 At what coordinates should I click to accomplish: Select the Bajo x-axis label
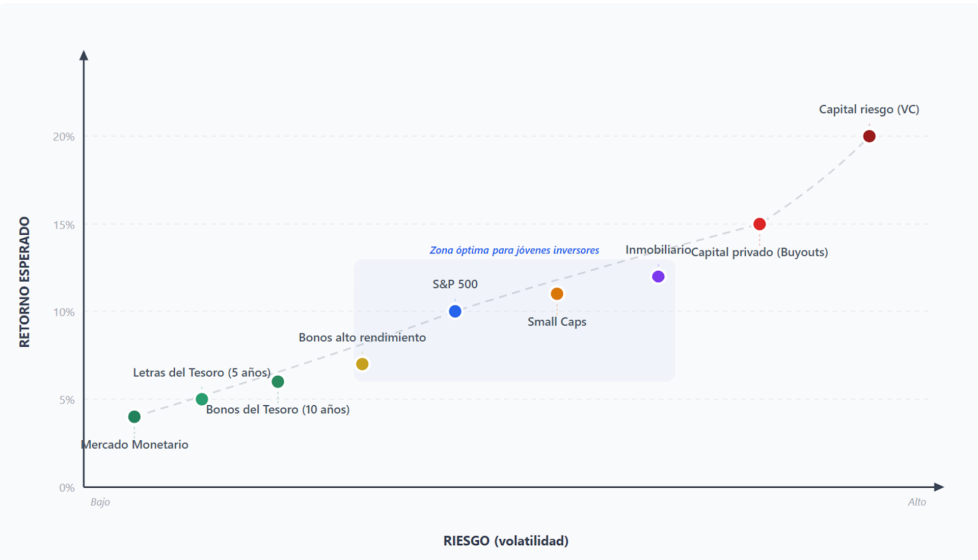(100, 502)
